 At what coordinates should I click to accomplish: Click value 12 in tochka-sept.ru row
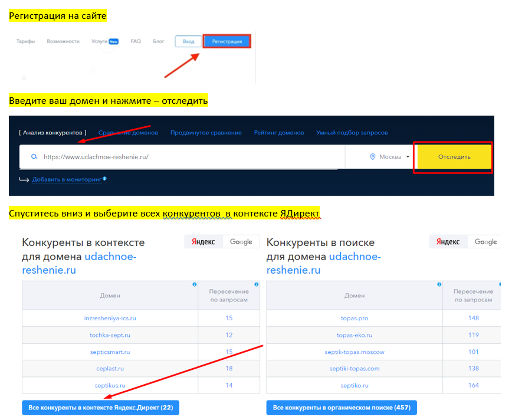click(x=229, y=335)
